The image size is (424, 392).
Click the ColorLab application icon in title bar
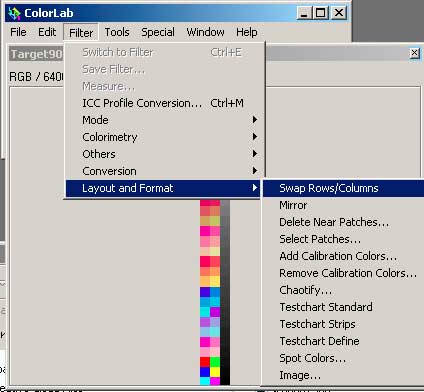pyautogui.click(x=14, y=13)
